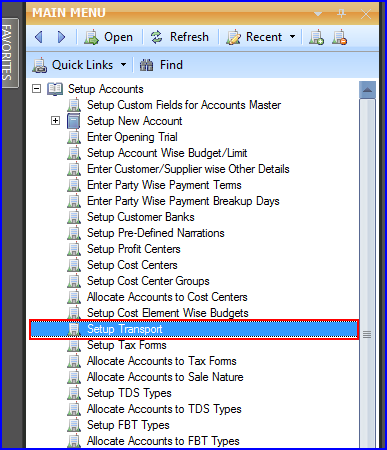
Task: Open Setup Customer Banks
Action: (141, 217)
